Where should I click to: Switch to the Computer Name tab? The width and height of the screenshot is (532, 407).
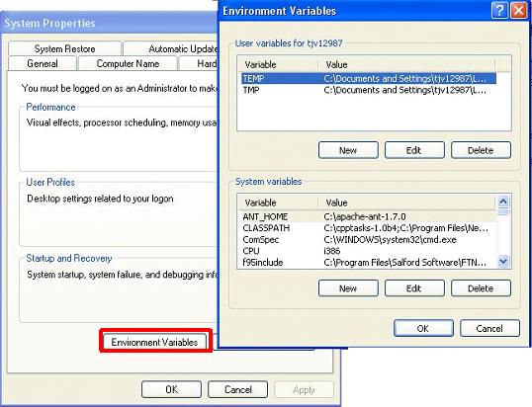click(x=128, y=63)
